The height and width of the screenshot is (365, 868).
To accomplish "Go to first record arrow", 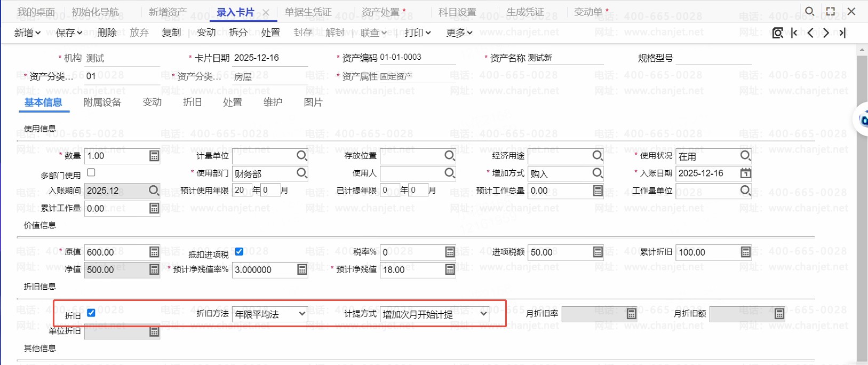I will coord(794,33).
